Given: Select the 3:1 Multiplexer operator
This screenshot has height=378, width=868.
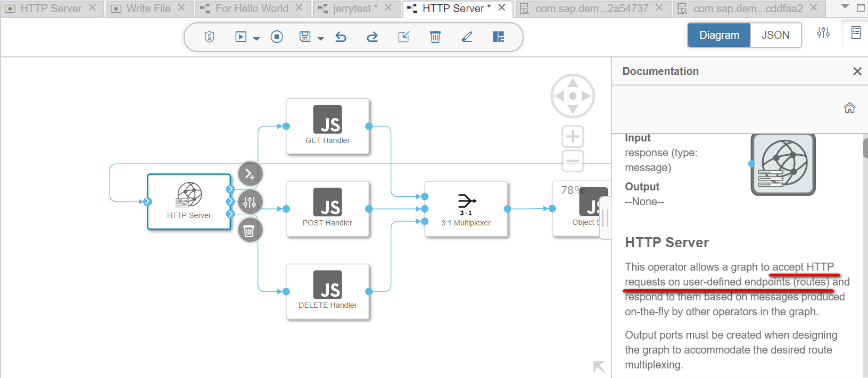Looking at the screenshot, I should pyautogui.click(x=466, y=209).
